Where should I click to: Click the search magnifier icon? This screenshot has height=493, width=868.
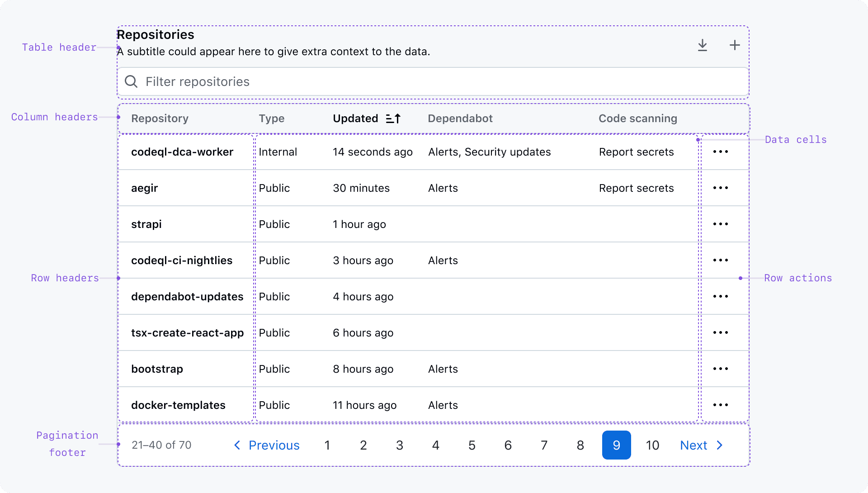click(131, 81)
